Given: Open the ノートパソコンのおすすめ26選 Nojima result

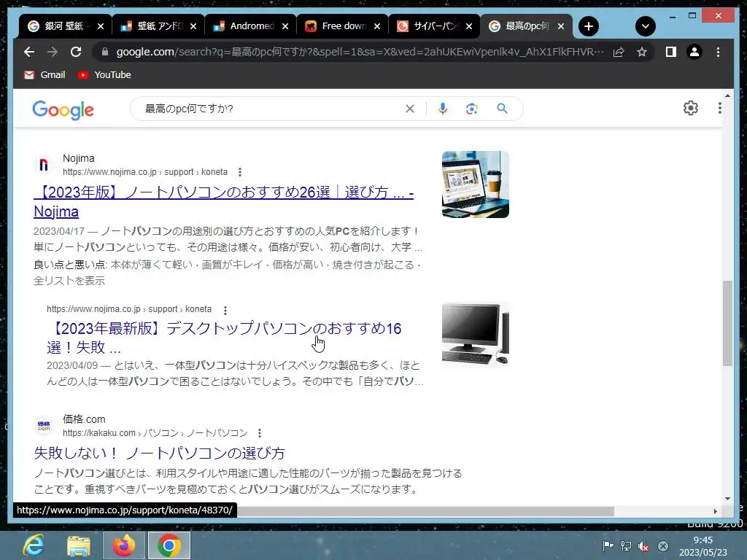Looking at the screenshot, I should coord(223,202).
